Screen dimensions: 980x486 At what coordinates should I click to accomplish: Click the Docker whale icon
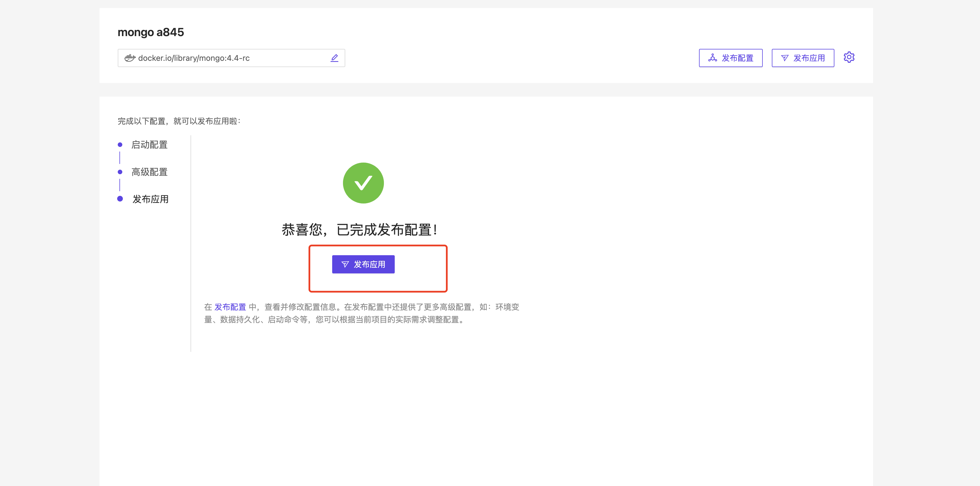(130, 58)
